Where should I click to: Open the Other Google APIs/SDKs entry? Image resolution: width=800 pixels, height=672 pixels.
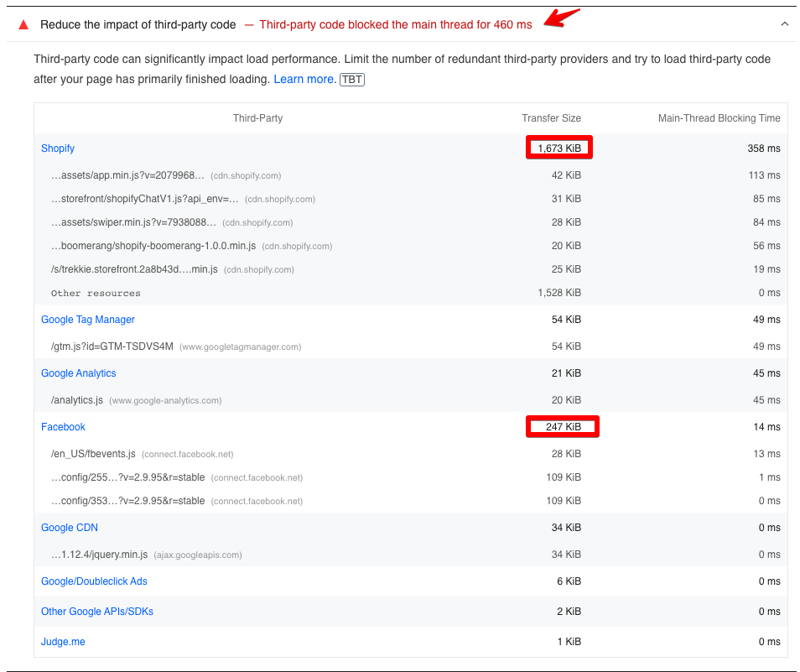click(96, 611)
